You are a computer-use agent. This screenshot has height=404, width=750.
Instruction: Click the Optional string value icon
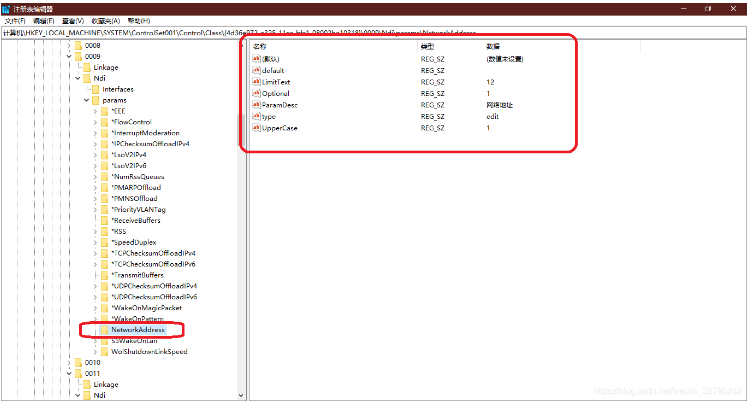click(256, 93)
